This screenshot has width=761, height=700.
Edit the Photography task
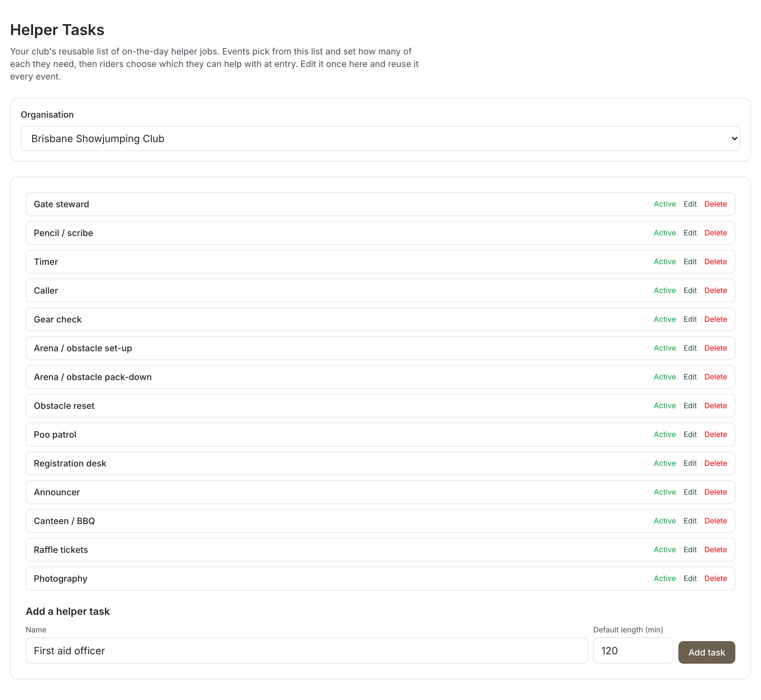(x=690, y=579)
